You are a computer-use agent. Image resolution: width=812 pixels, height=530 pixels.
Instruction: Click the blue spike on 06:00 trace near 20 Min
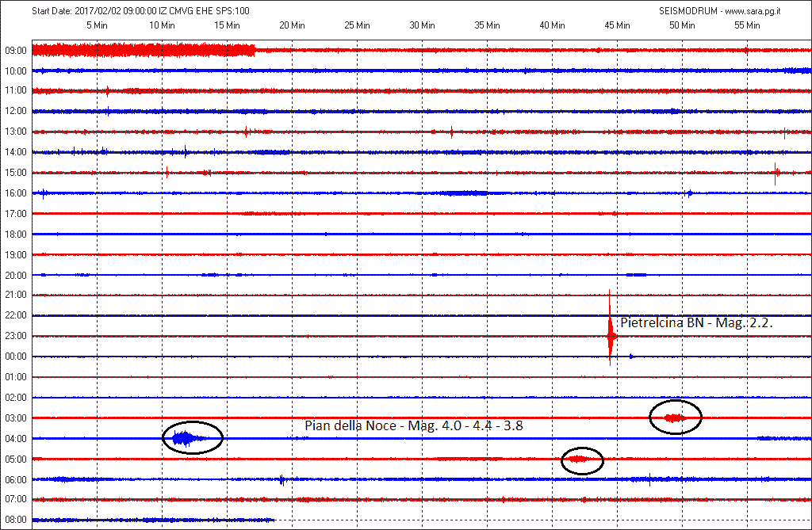tap(282, 480)
